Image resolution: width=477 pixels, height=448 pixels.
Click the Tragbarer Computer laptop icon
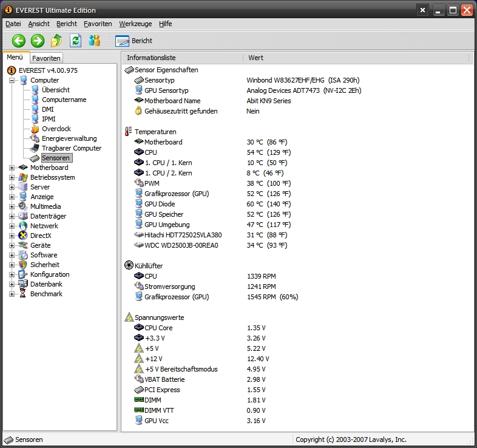click(35, 148)
